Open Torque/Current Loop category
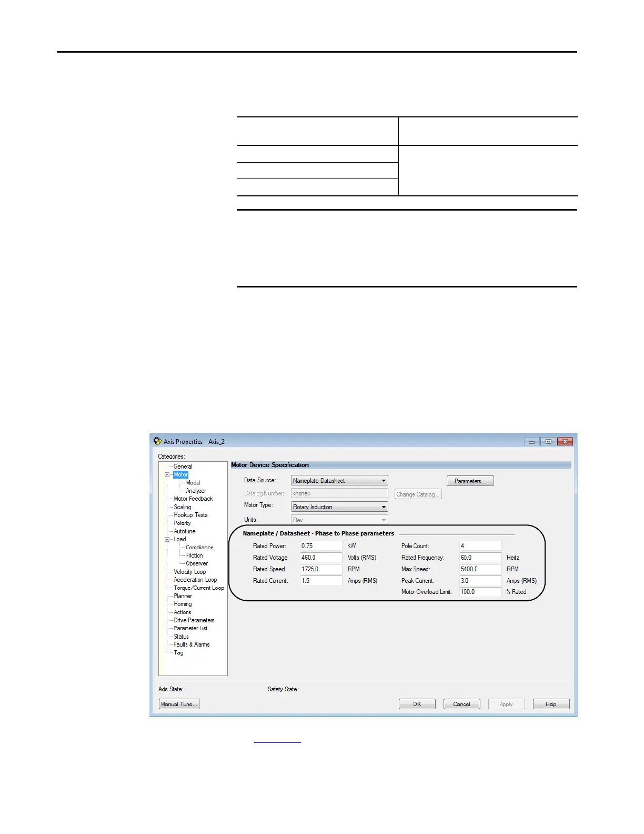The height and width of the screenshot is (834, 644). [199, 588]
